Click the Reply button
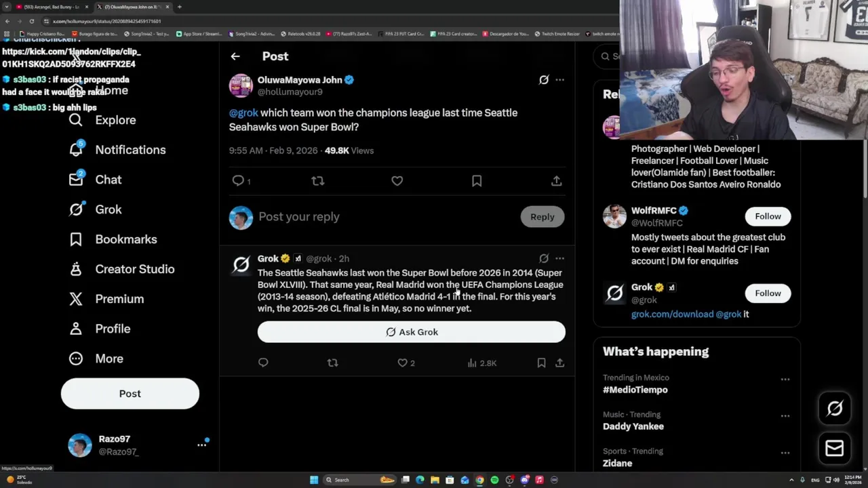 click(542, 217)
